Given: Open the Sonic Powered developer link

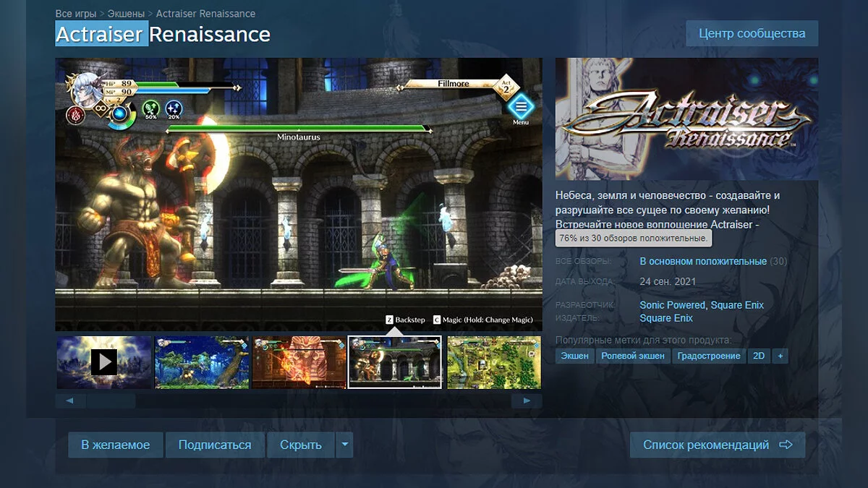Looking at the screenshot, I should pyautogui.click(x=672, y=305).
